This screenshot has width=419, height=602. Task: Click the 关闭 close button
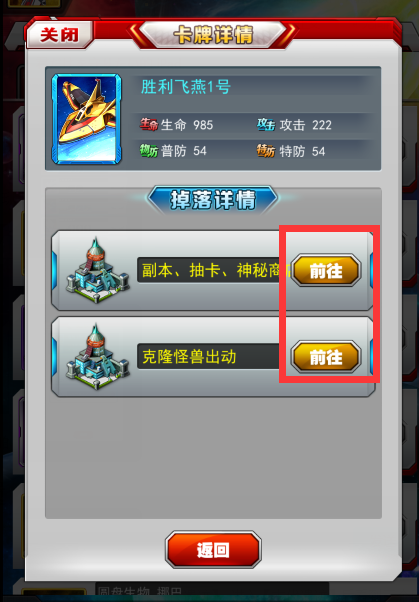click(60, 35)
